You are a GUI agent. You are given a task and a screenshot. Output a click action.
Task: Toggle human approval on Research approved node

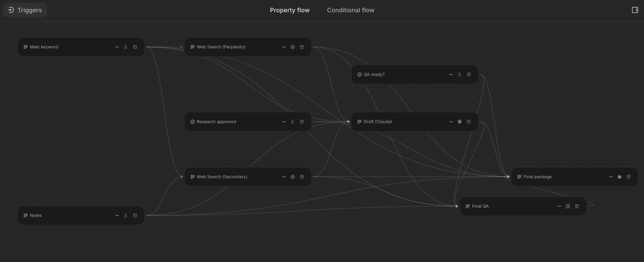pyautogui.click(x=292, y=122)
